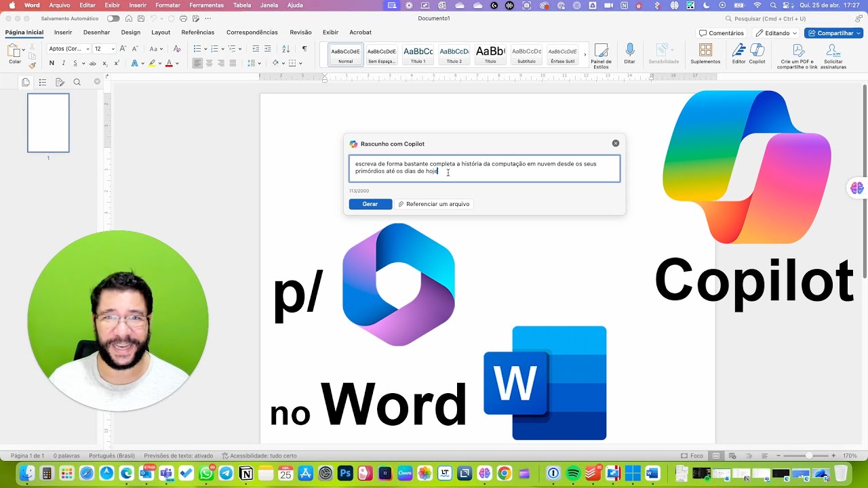
Task: Toggle strikethrough formatting
Action: tap(92, 63)
